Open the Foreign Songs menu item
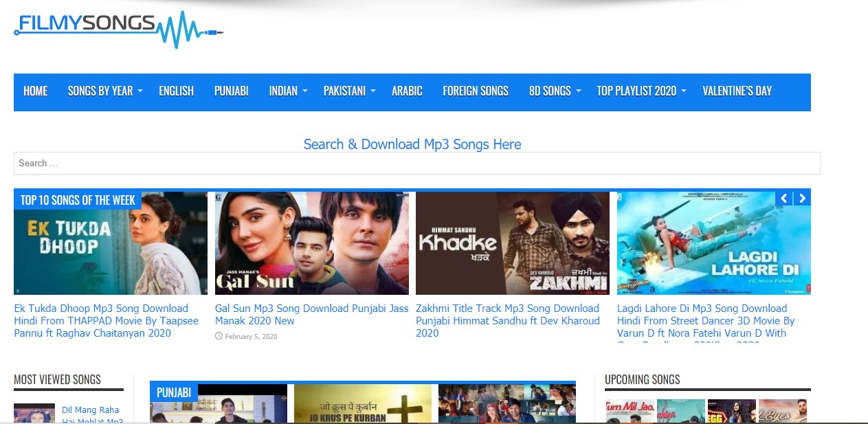This screenshot has width=868, height=424. (x=476, y=91)
